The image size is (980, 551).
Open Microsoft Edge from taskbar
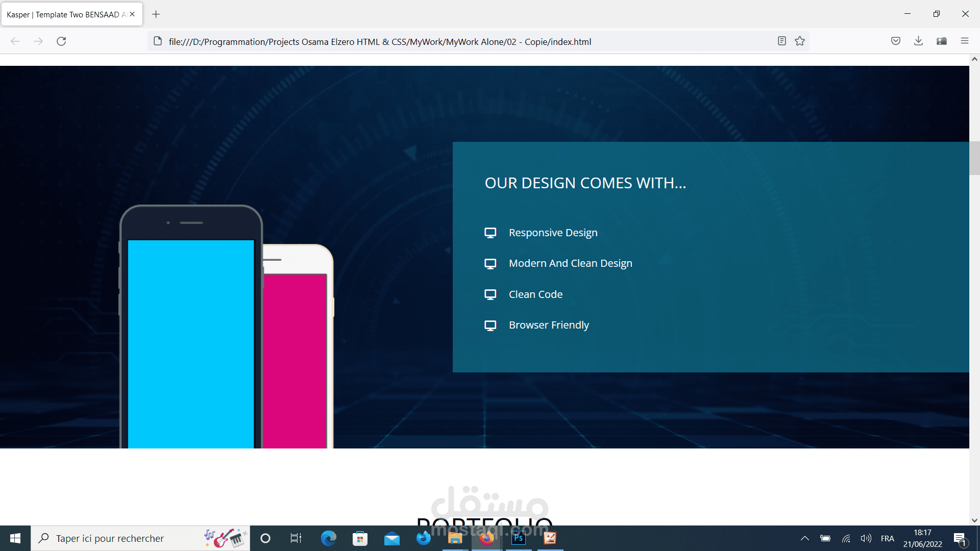coord(328,538)
